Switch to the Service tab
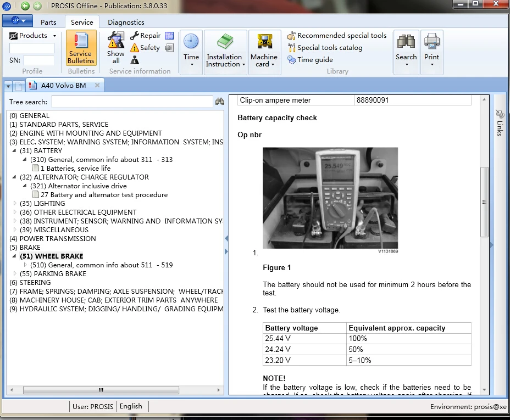 (x=82, y=22)
